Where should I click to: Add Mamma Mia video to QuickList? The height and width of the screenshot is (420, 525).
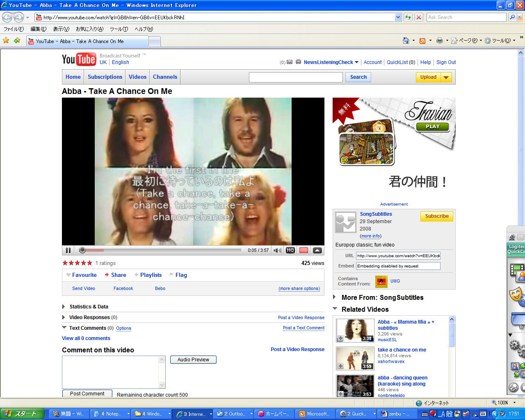(340, 338)
